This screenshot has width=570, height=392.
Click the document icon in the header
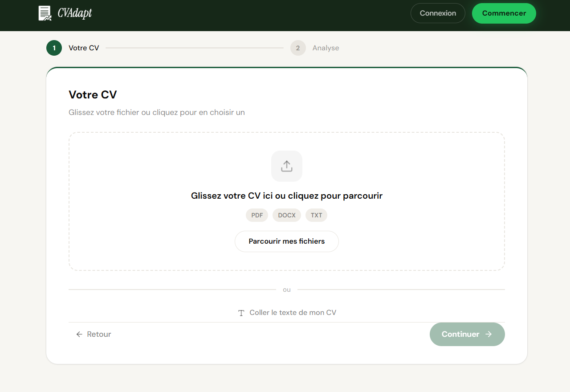pos(45,13)
